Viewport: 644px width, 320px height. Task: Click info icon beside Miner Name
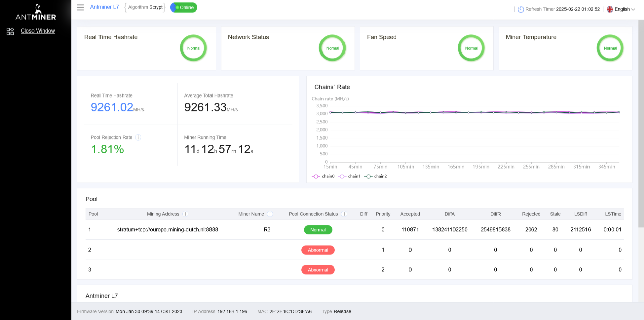pos(270,214)
